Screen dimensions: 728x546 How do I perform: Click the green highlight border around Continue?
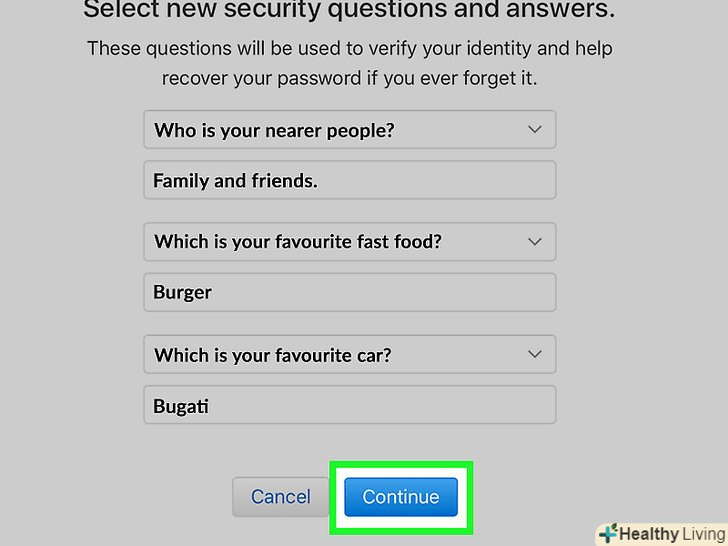click(x=401, y=466)
